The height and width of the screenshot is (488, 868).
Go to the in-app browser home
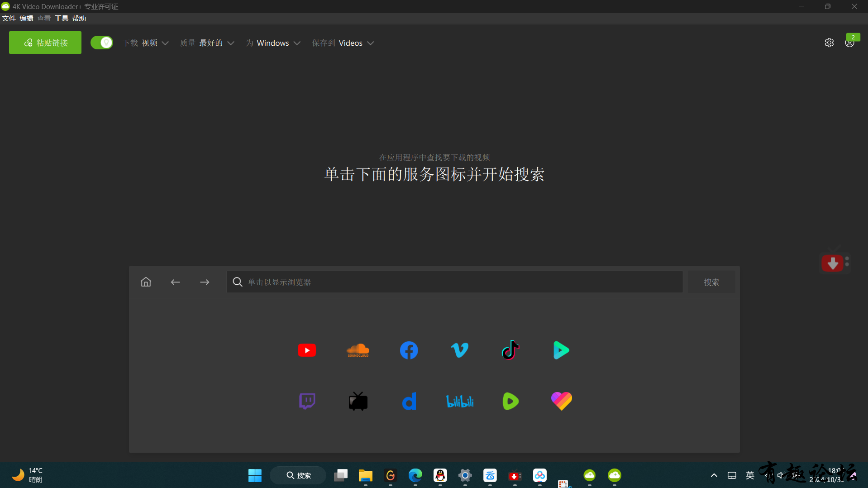pyautogui.click(x=146, y=282)
